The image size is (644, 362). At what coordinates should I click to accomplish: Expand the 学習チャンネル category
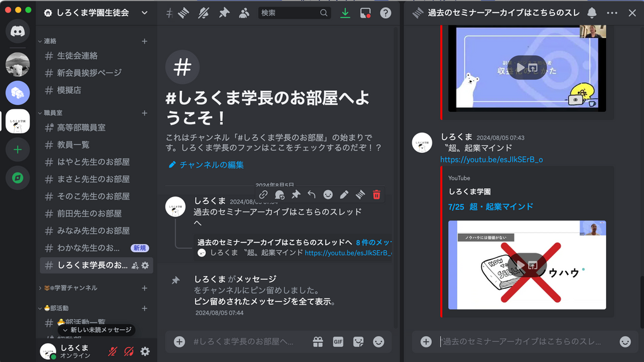pyautogui.click(x=69, y=288)
